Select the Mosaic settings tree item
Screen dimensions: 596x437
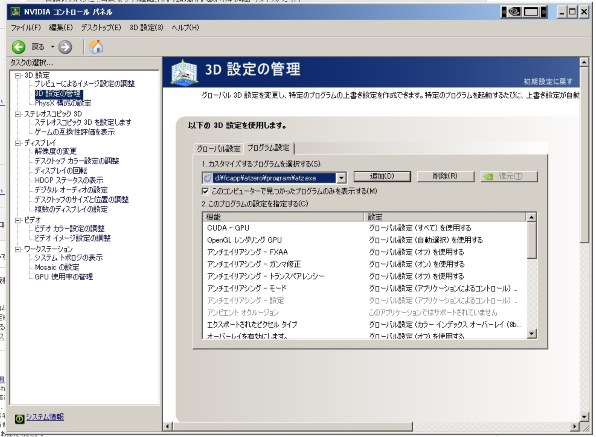pyautogui.click(x=57, y=267)
